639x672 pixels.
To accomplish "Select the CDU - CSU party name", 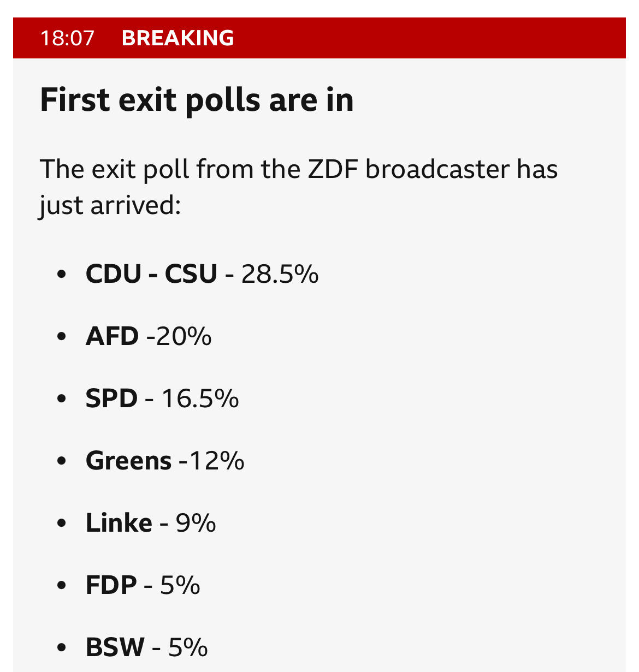I will point(151,273).
